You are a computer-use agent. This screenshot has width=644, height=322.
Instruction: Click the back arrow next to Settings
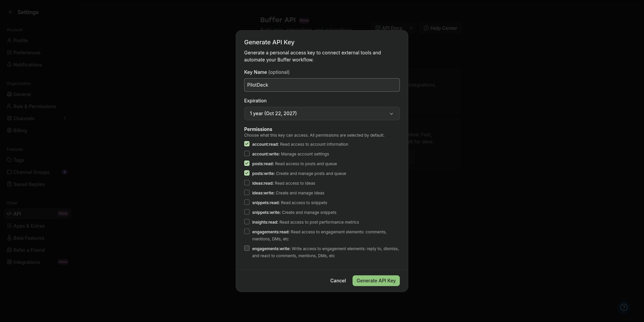click(11, 12)
